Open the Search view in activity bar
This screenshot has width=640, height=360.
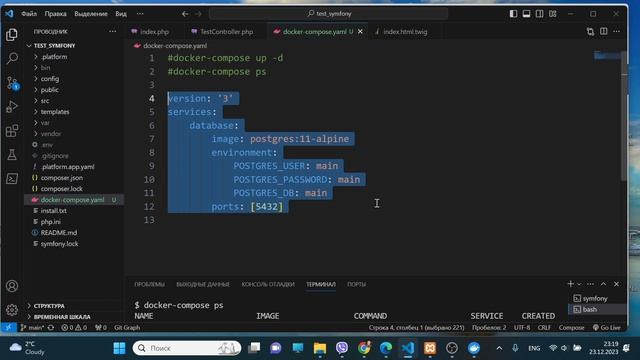click(12, 58)
